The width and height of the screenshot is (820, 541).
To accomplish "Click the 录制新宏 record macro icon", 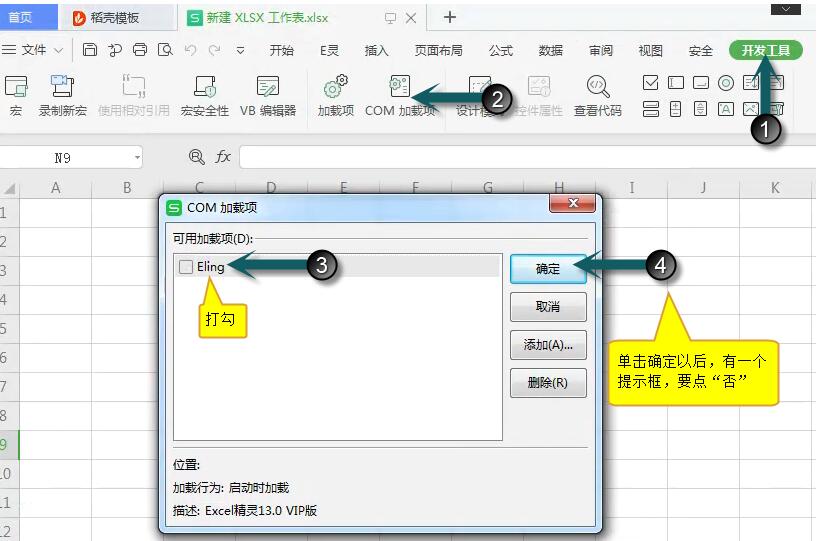I will pos(62,88).
